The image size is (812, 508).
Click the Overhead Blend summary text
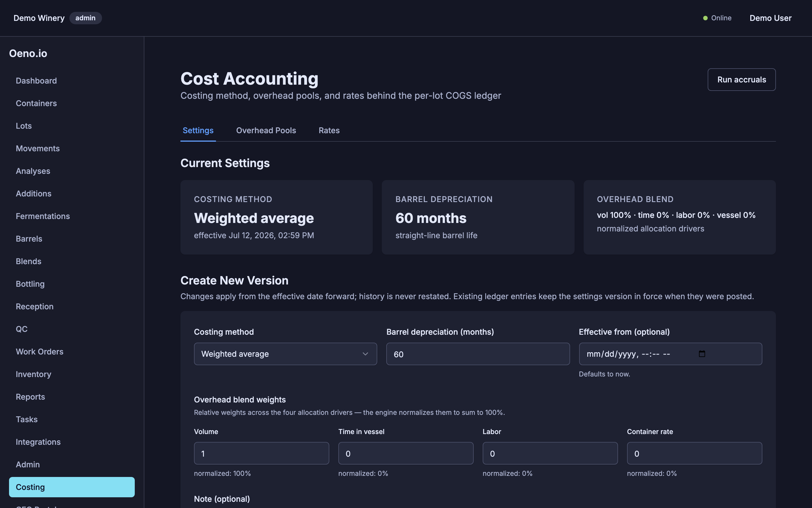[x=676, y=215]
